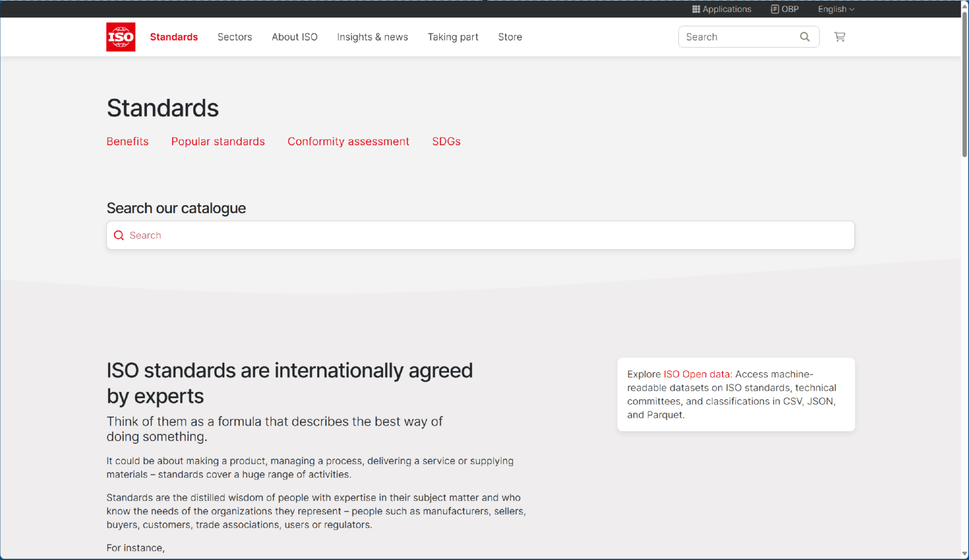Follow the Popular standards link
Screen dimensions: 969x560
coord(218,141)
